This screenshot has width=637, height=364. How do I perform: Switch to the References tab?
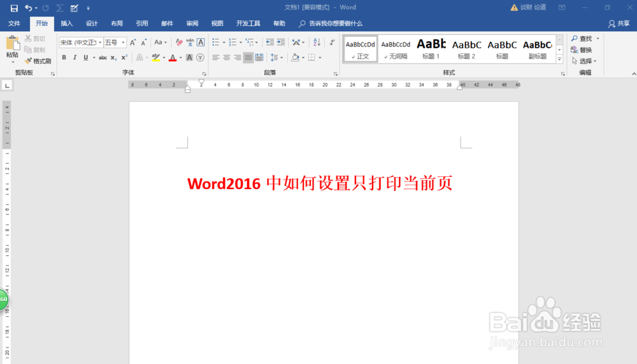point(142,24)
